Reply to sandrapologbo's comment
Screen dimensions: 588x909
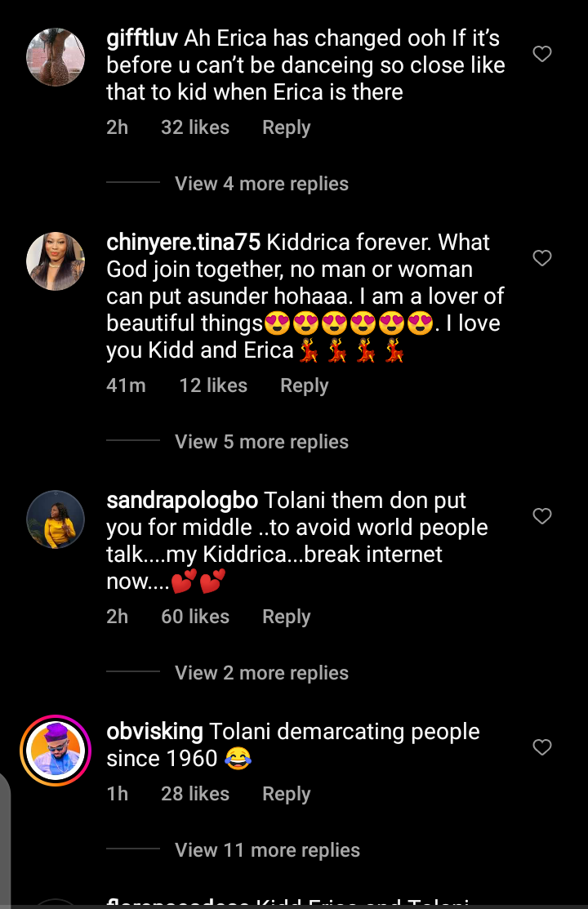pyautogui.click(x=286, y=617)
